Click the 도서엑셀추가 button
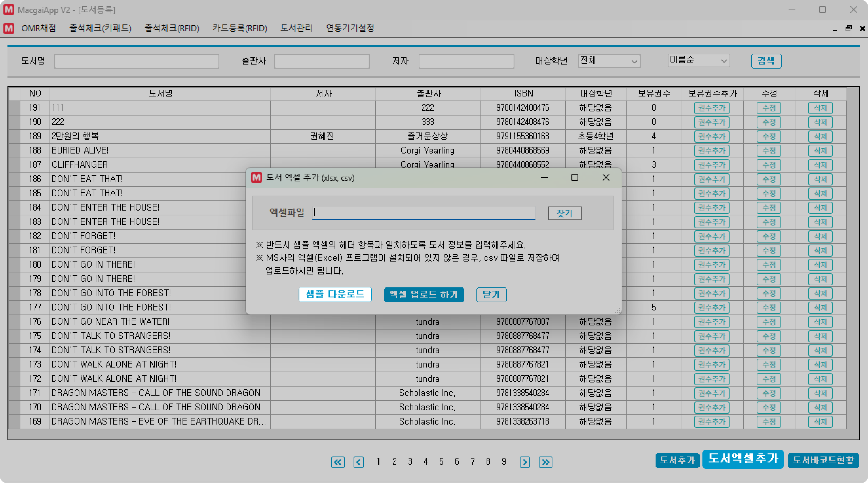This screenshot has width=868, height=483. (743, 459)
